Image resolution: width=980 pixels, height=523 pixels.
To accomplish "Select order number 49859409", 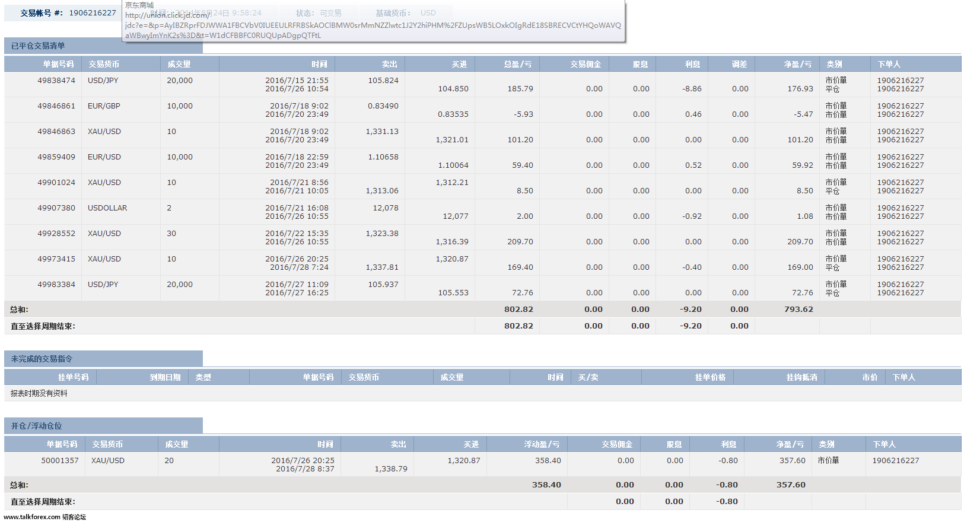I will coord(56,157).
